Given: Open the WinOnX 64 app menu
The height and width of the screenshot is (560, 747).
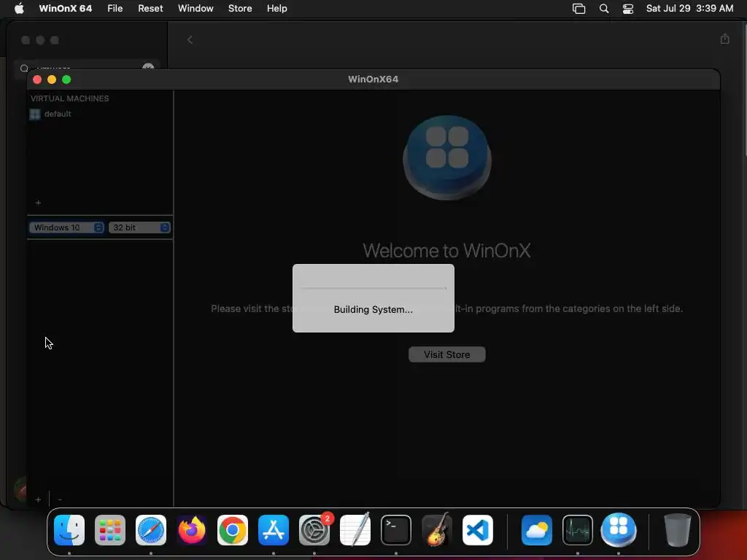Looking at the screenshot, I should (65, 9).
